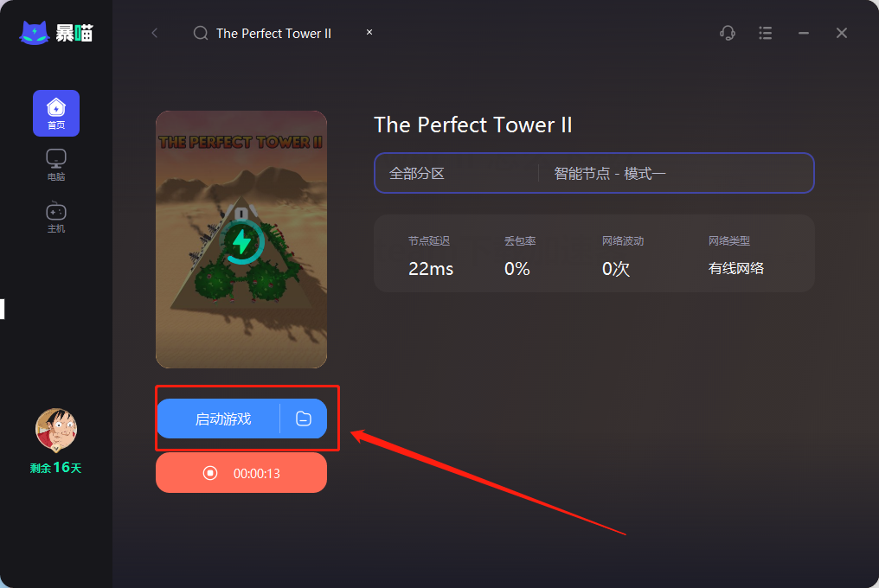Image resolution: width=879 pixels, height=588 pixels.
Task: Click The Perfect Tower II cover thumbnail
Action: click(241, 240)
